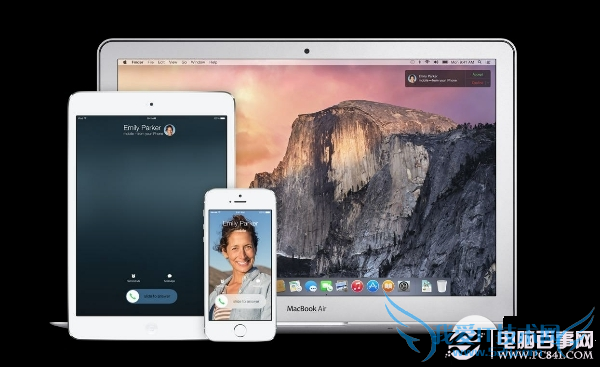Open Maps from the dock
This screenshot has width=600, height=367.
point(295,286)
